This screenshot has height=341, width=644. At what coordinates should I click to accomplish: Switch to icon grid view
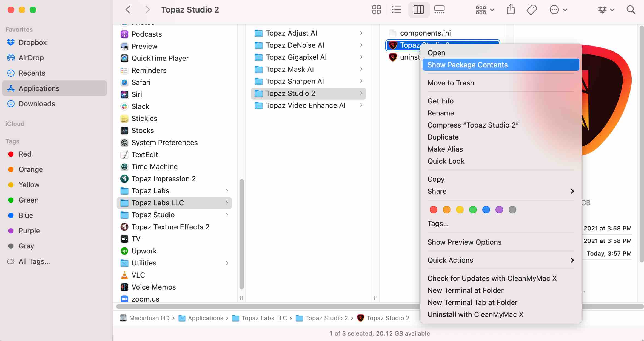(x=376, y=10)
